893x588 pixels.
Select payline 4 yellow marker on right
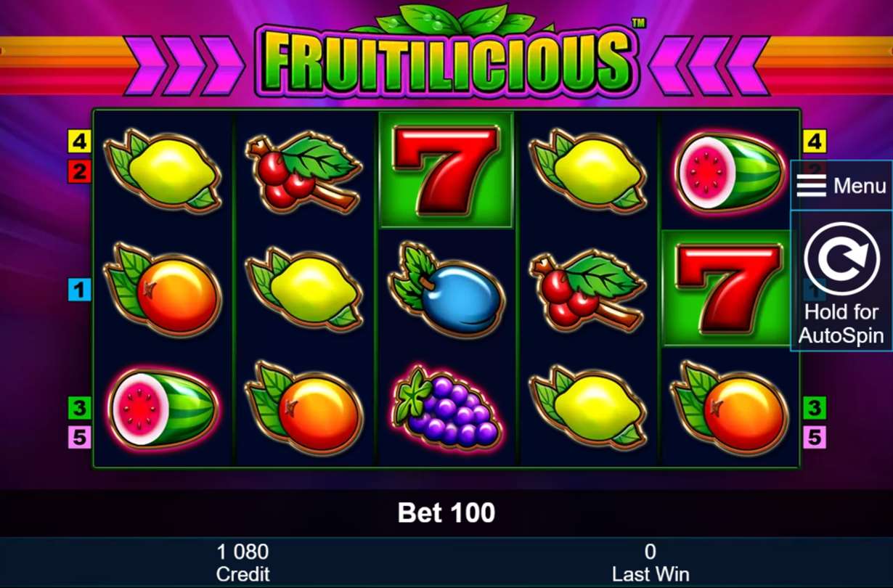[x=814, y=142]
